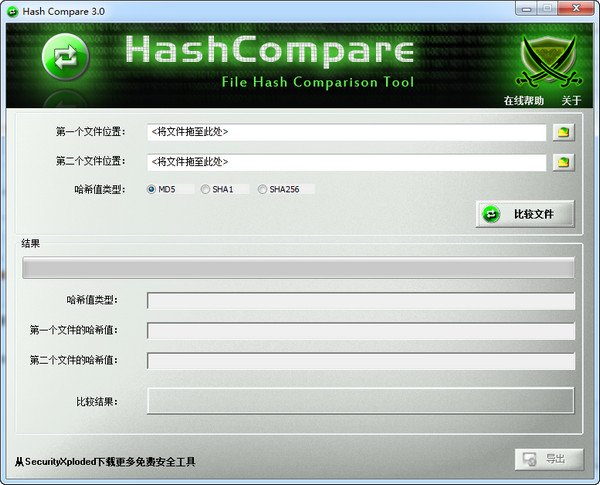600x485 pixels.
Task: Open SecurityXploded free tools download link
Action: pos(105,462)
